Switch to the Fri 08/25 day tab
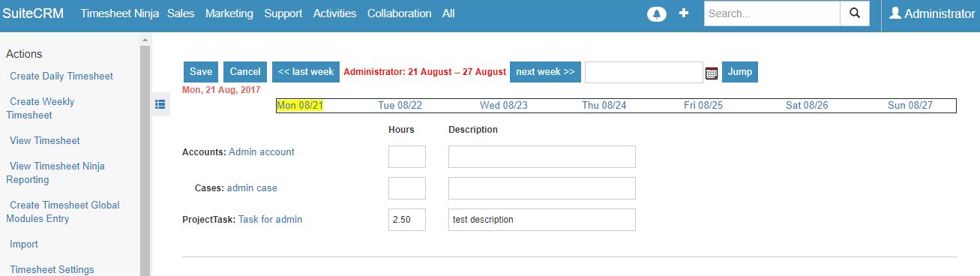Screen dimensions: 980x276 pyautogui.click(x=703, y=106)
